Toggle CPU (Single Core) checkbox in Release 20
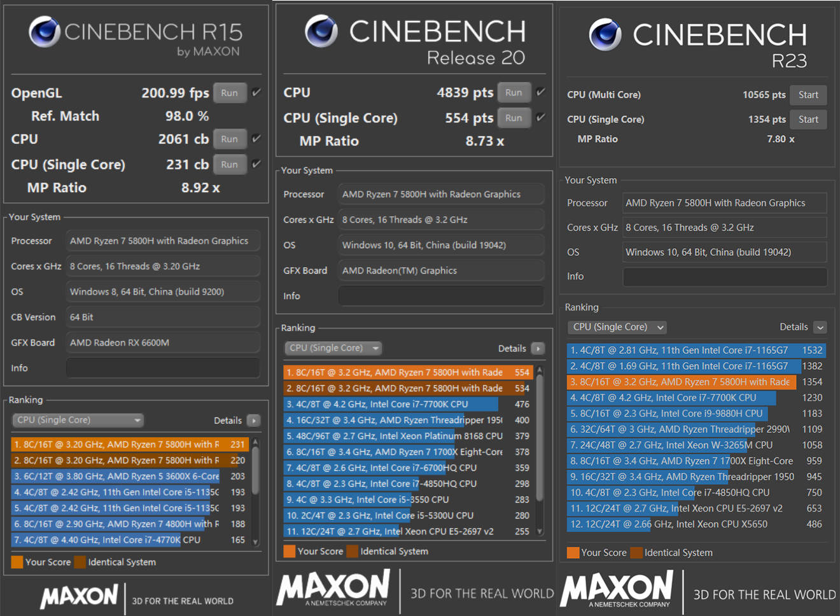The image size is (840, 616). [541, 117]
